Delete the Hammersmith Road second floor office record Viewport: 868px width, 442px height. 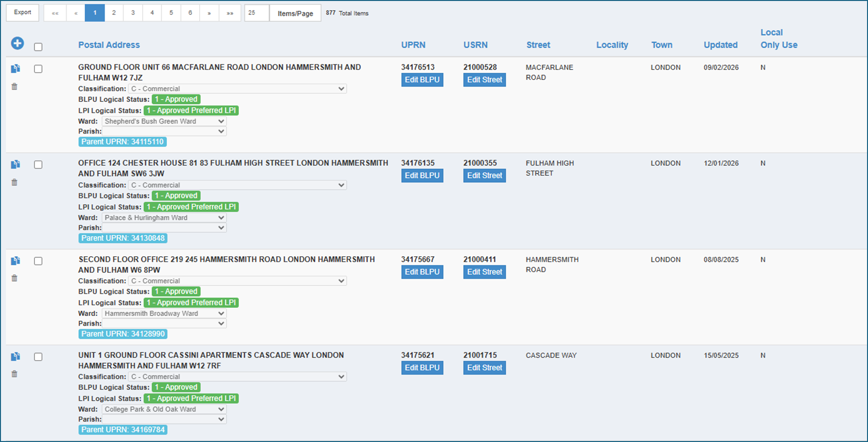tap(14, 278)
